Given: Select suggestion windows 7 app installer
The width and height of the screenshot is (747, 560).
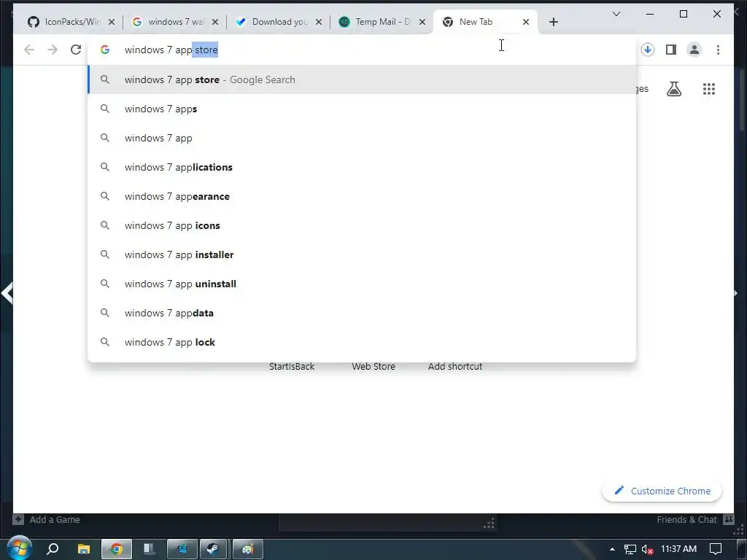Looking at the screenshot, I should pyautogui.click(x=362, y=254).
